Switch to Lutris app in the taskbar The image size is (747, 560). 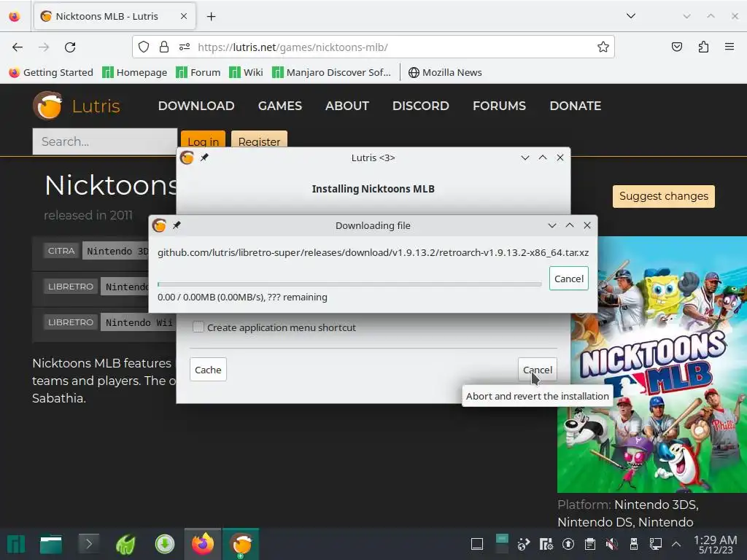pos(241,544)
